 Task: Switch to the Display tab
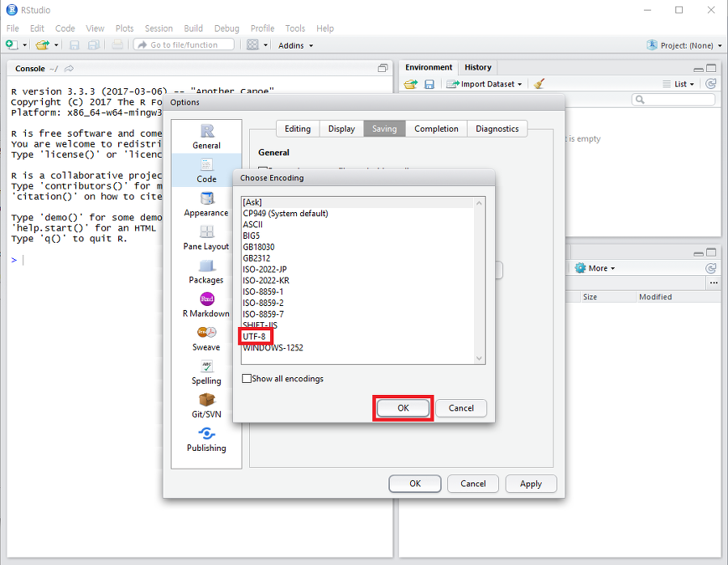pyautogui.click(x=341, y=129)
